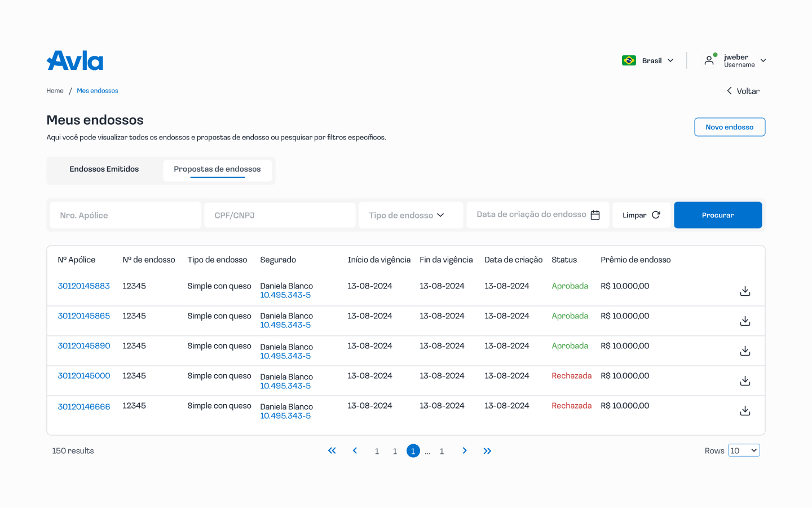Download the endosso for policy 30120145883
This screenshot has height=508, width=812.
(x=745, y=291)
